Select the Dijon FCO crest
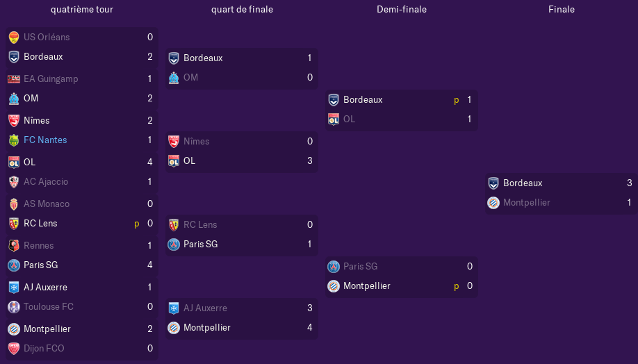This screenshot has height=364, width=638. click(x=14, y=348)
